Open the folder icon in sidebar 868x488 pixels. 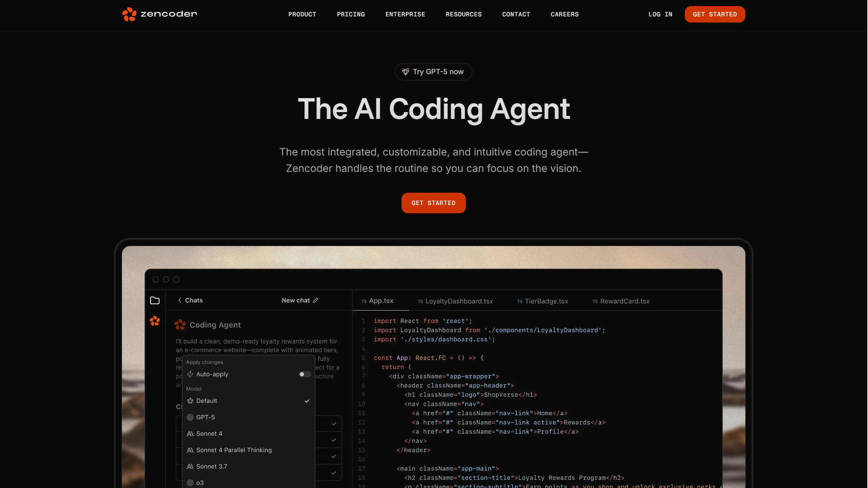[155, 300]
